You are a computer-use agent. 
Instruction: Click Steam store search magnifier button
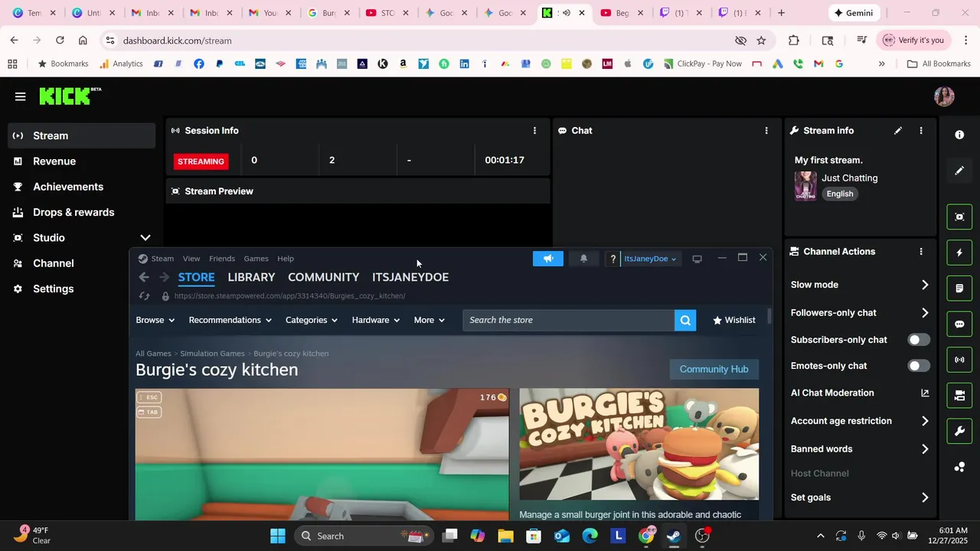coord(685,321)
